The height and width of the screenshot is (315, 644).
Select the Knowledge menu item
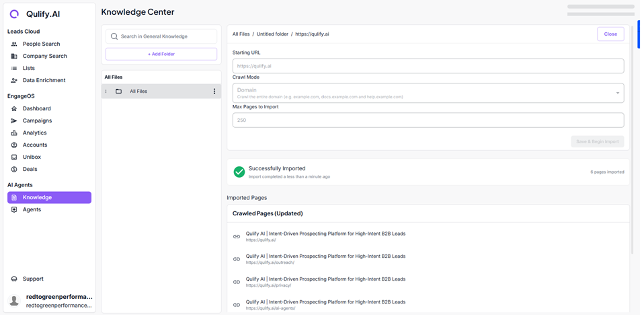[x=49, y=197]
